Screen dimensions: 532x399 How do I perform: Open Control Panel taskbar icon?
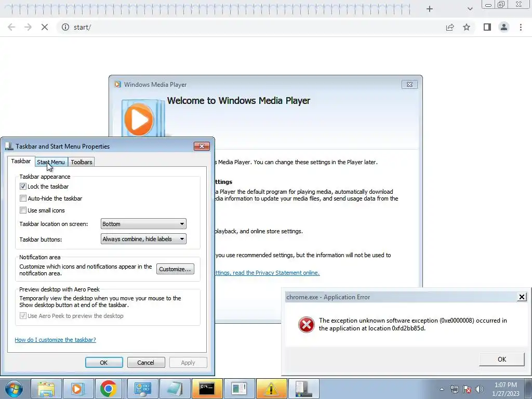point(142,389)
